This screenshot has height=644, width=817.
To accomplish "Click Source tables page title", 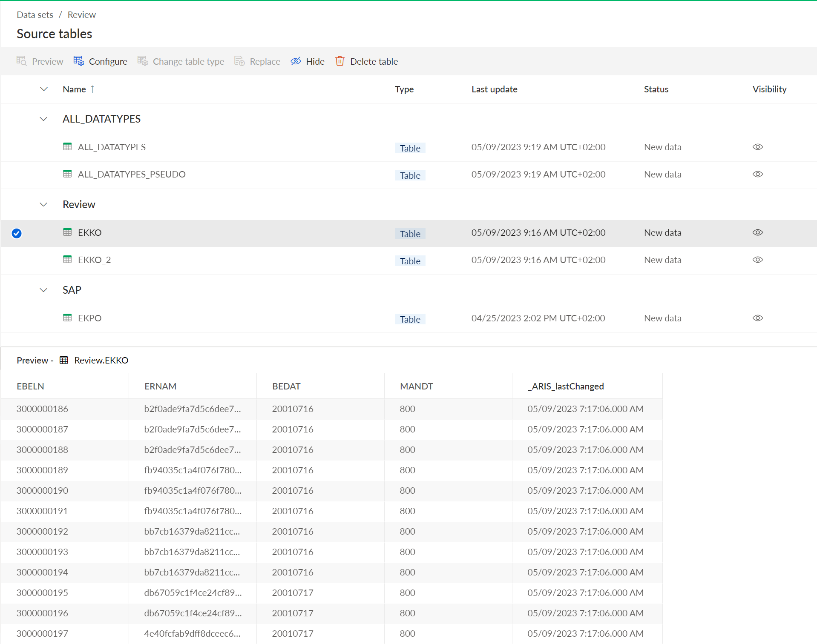I will [54, 34].
